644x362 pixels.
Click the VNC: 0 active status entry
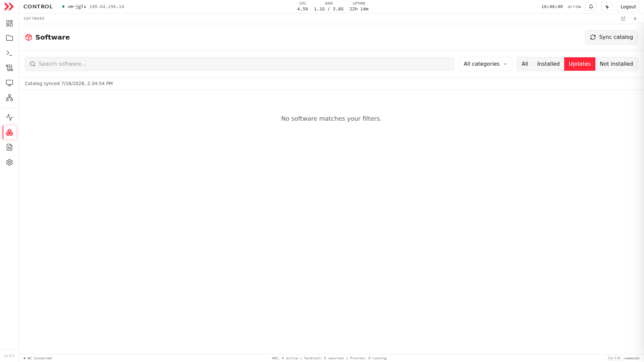[x=285, y=358]
